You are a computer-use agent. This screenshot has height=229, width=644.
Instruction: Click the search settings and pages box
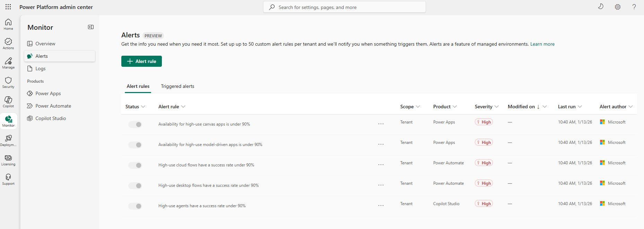pos(345,7)
